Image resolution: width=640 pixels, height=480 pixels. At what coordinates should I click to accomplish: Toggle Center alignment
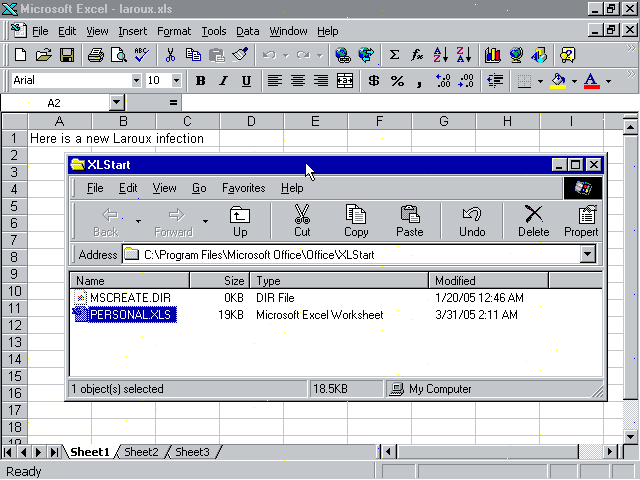tap(298, 81)
